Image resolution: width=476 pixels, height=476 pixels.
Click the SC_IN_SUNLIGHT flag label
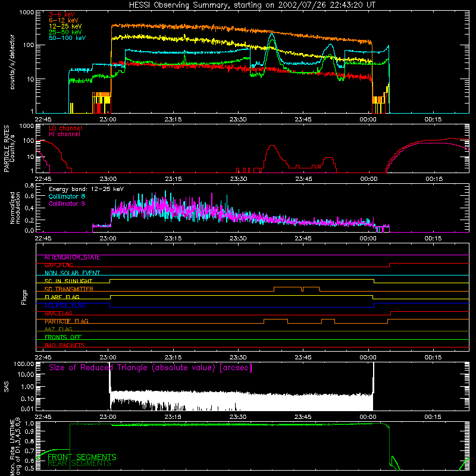pos(68,281)
